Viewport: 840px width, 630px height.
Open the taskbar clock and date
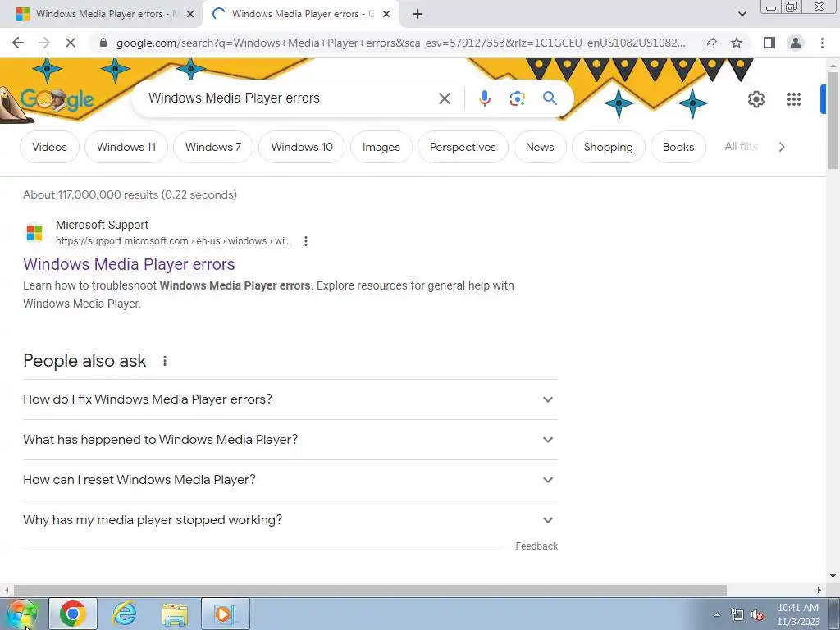pos(798,614)
